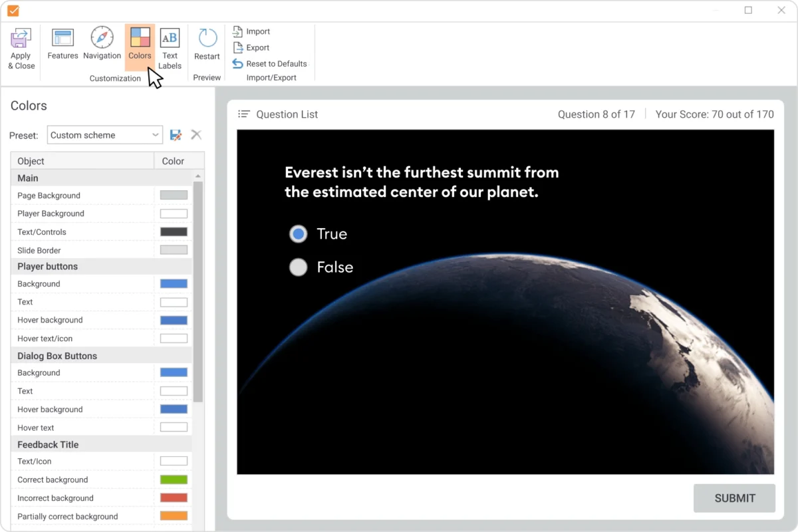Image resolution: width=798 pixels, height=532 pixels.
Task: Open the Preset dropdown
Action: [x=105, y=135]
